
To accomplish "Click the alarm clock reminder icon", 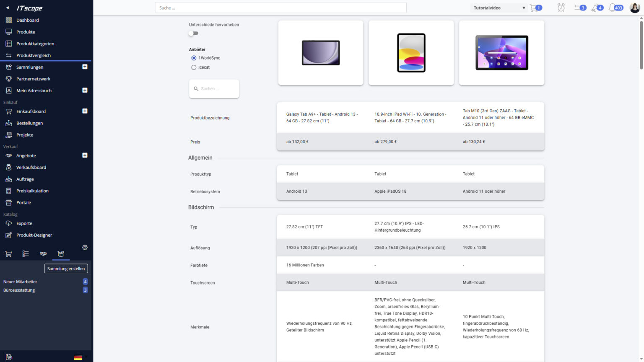I will point(561,8).
